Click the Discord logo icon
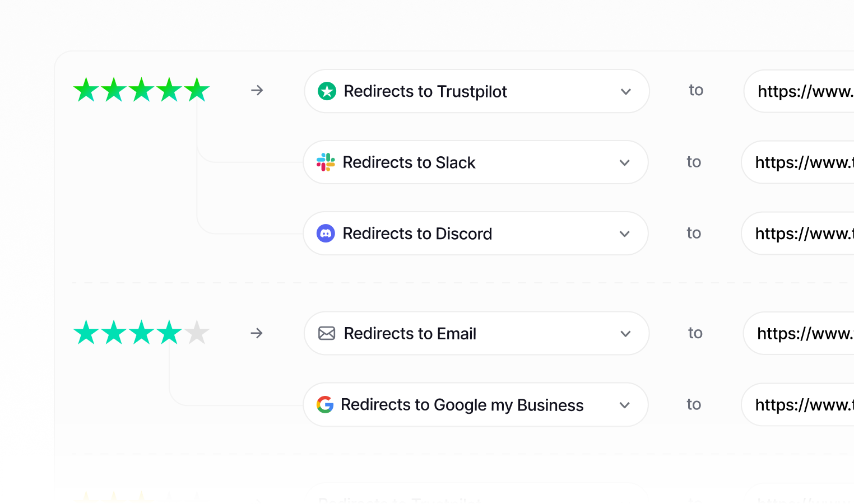 click(x=326, y=233)
